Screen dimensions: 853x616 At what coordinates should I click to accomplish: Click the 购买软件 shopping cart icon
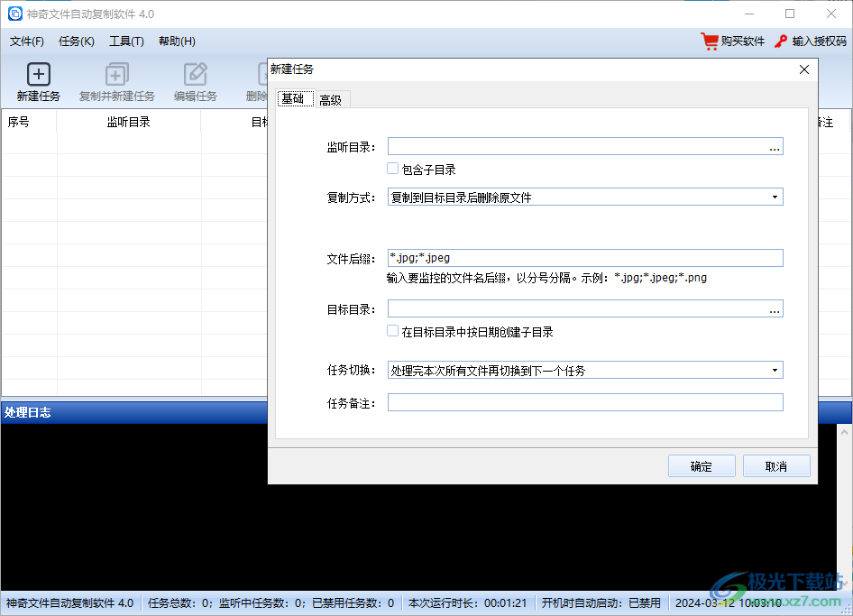(710, 41)
